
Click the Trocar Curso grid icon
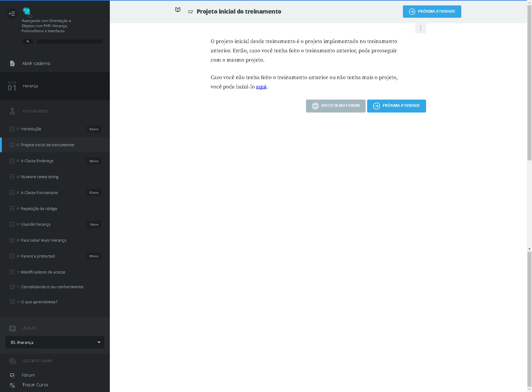click(x=12, y=385)
